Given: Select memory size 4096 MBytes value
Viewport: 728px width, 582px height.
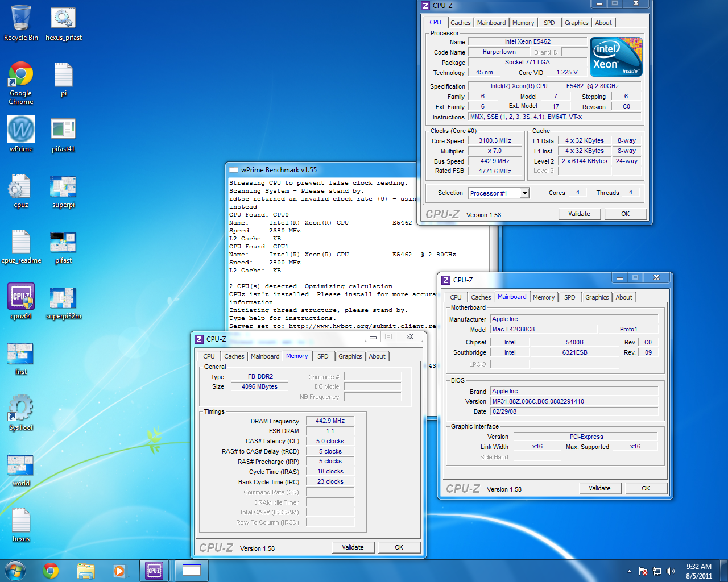Looking at the screenshot, I should pos(259,386).
